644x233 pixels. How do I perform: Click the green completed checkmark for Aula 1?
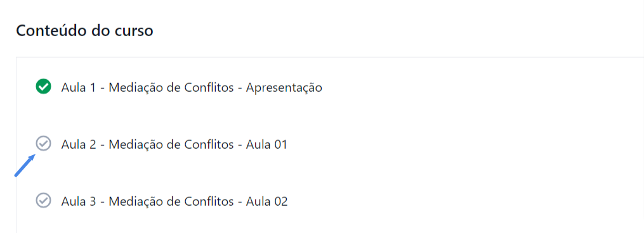(x=43, y=87)
